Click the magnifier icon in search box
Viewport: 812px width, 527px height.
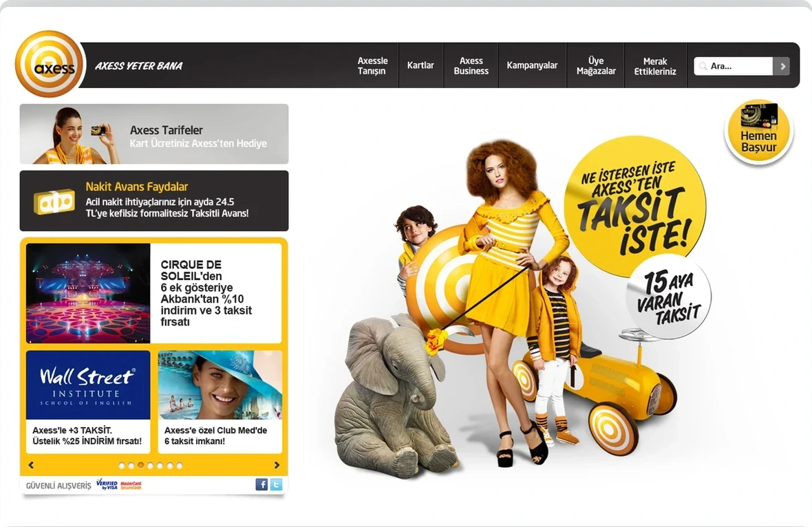point(703,66)
